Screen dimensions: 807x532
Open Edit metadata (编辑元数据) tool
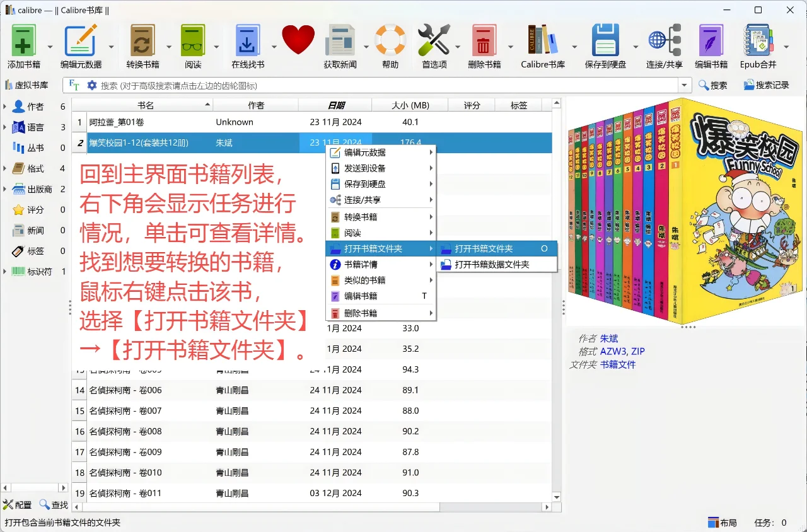pos(81,41)
